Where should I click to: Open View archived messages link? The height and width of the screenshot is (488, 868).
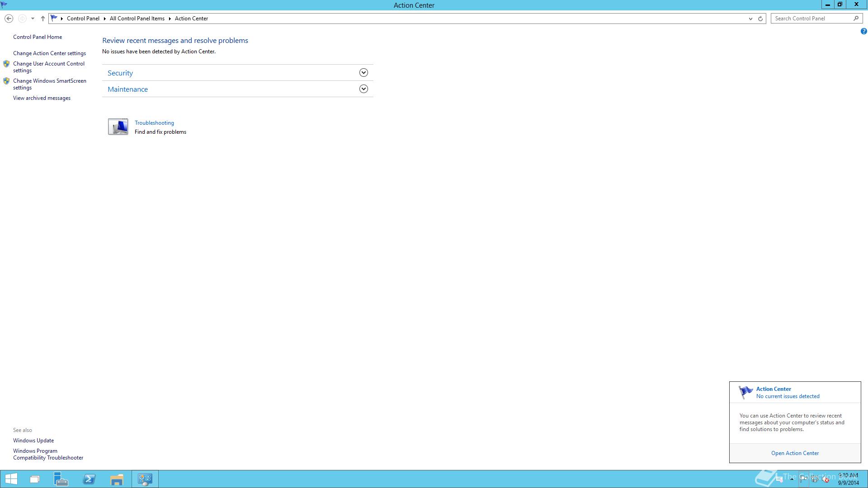(x=42, y=98)
